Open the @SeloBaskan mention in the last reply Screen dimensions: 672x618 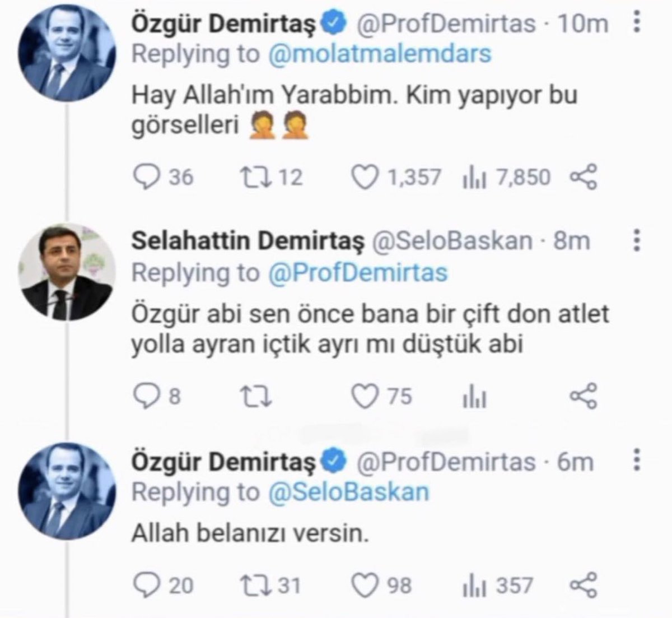[x=348, y=492]
